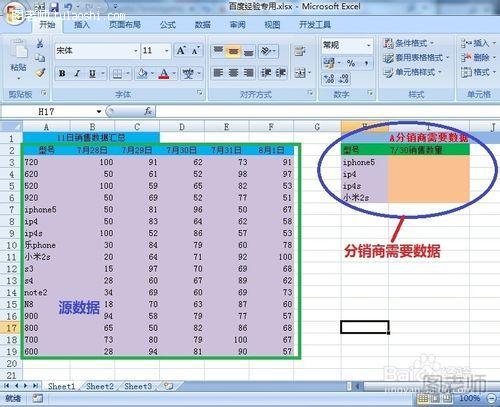
Task: Save the workbook from quick access toolbar
Action: pos(54,7)
